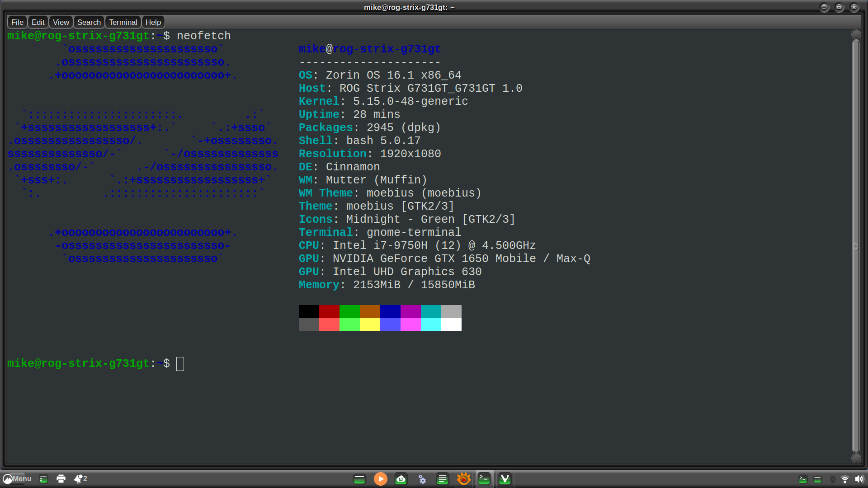Open the green cloud backup taskbar icon
Viewport: 868px width, 488px height.
[401, 479]
